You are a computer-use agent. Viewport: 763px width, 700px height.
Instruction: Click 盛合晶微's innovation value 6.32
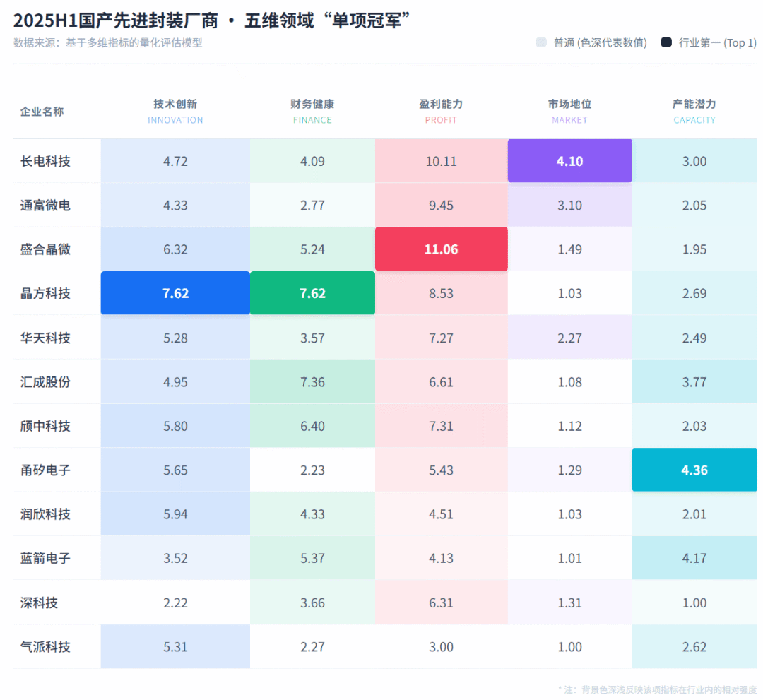click(x=175, y=249)
